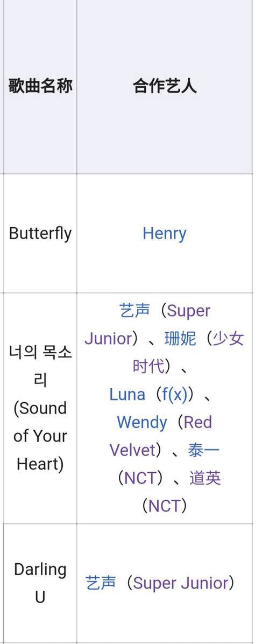
Task: Open the Luna artist link
Action: (127, 395)
